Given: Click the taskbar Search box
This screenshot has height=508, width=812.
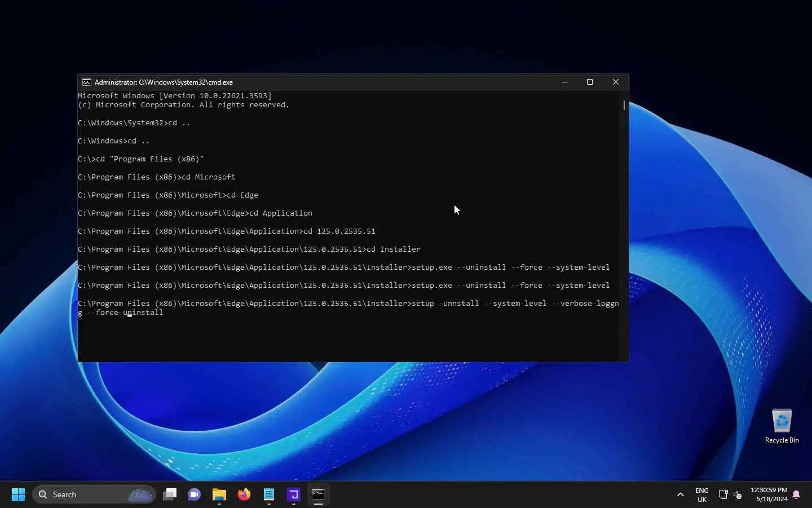Looking at the screenshot, I should coord(94,494).
